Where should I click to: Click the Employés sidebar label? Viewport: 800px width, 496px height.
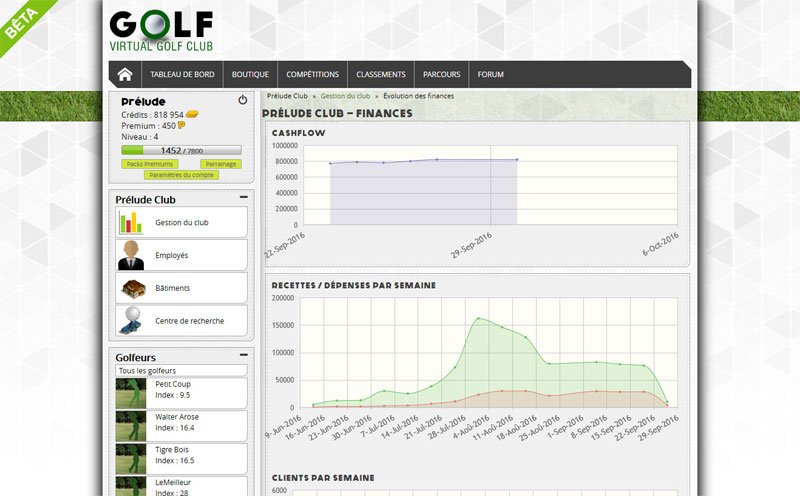tap(171, 255)
